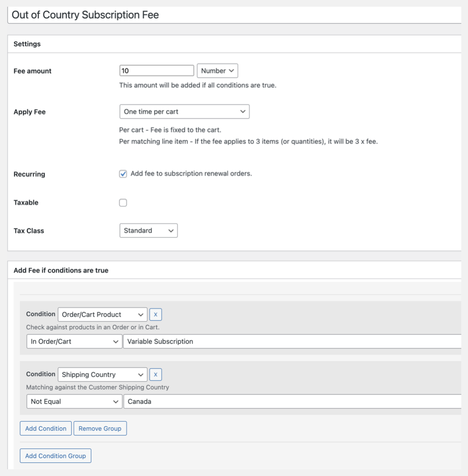The height and width of the screenshot is (476, 468).
Task: Collapse the Settings panel header
Action: coord(235,44)
